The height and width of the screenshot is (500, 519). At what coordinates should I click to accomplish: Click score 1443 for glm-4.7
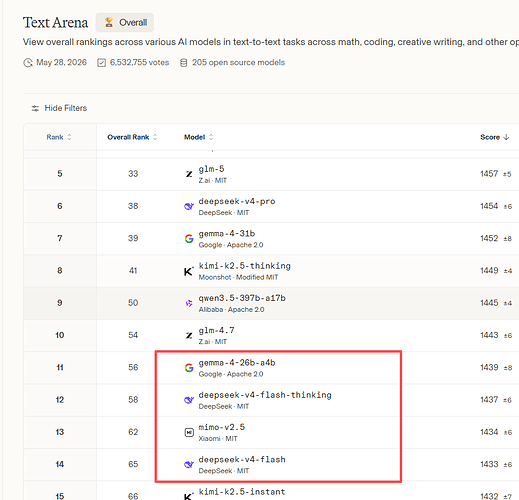(x=489, y=335)
